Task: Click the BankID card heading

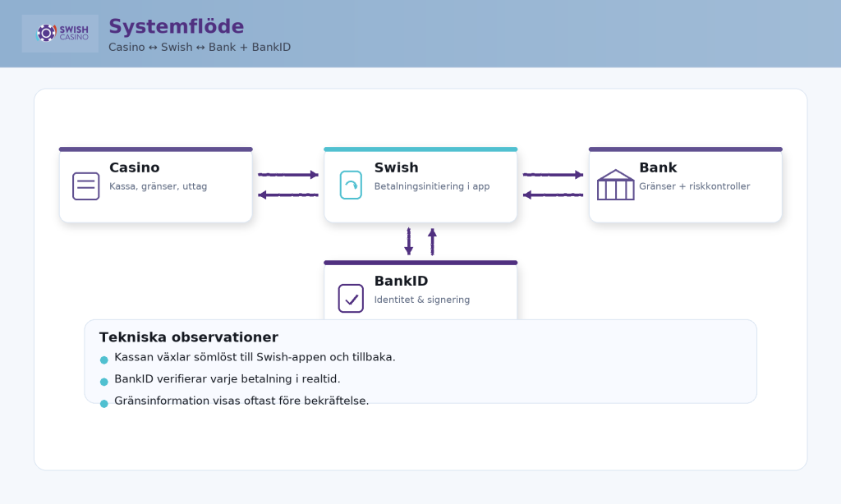Action: [401, 281]
